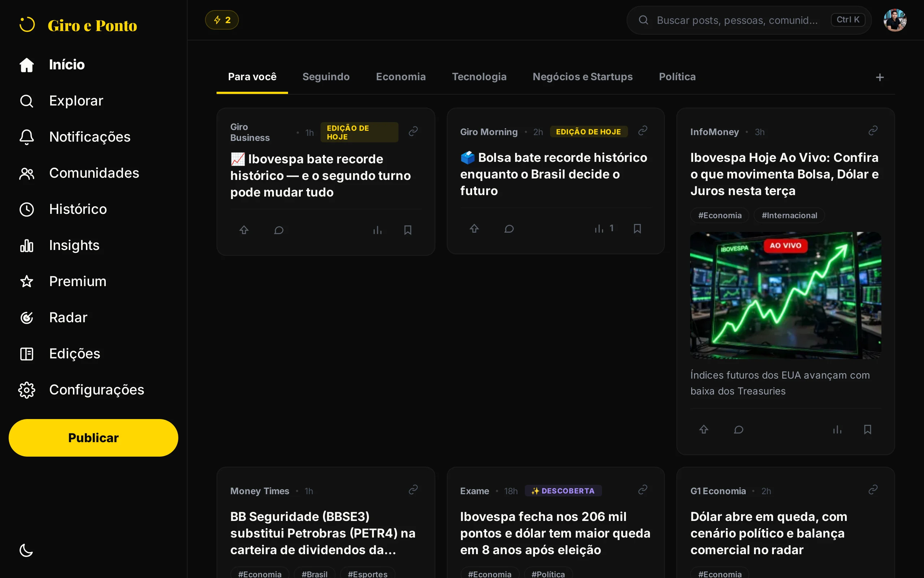Open the Giro e Ponto logo home
Screen dimensions: 924x578
[x=78, y=25]
